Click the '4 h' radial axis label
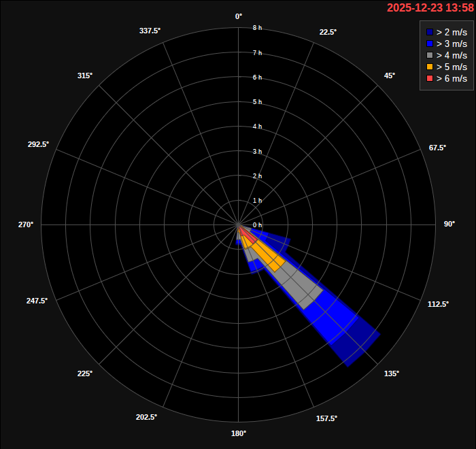 pyautogui.click(x=257, y=127)
